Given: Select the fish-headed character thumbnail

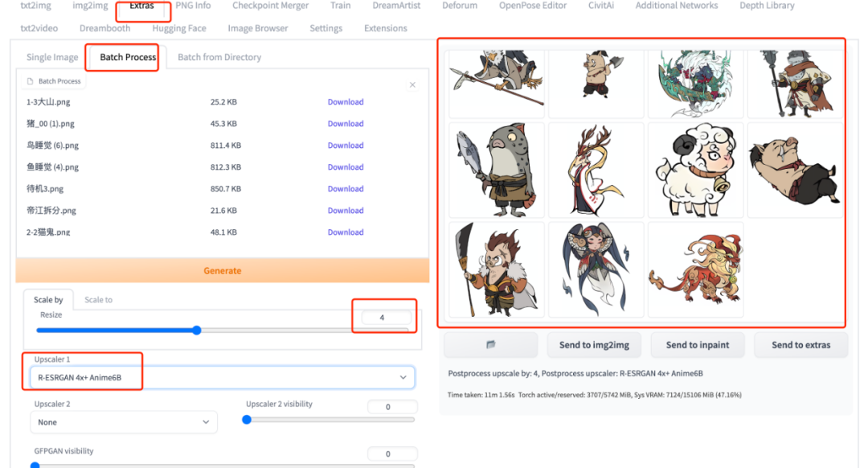Looking at the screenshot, I should click(x=497, y=170).
